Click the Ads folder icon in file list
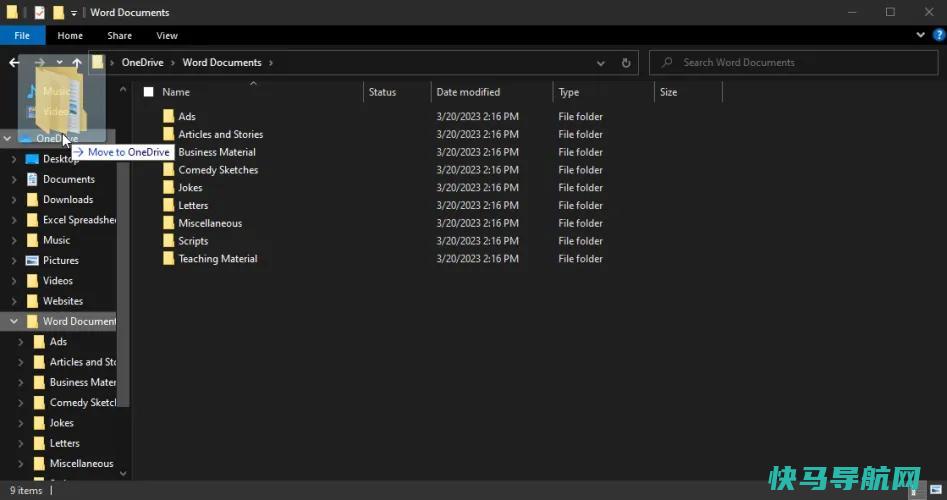Screen dimensions: 947x500 tap(169, 116)
